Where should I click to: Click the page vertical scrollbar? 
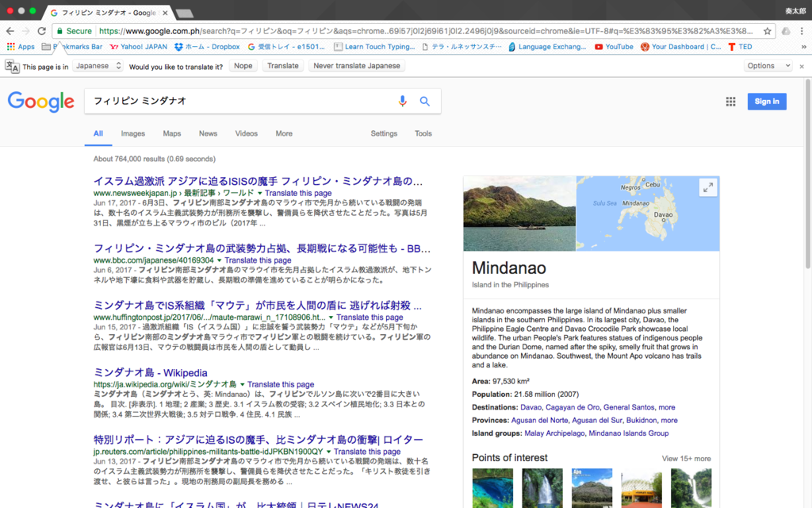[808, 174]
